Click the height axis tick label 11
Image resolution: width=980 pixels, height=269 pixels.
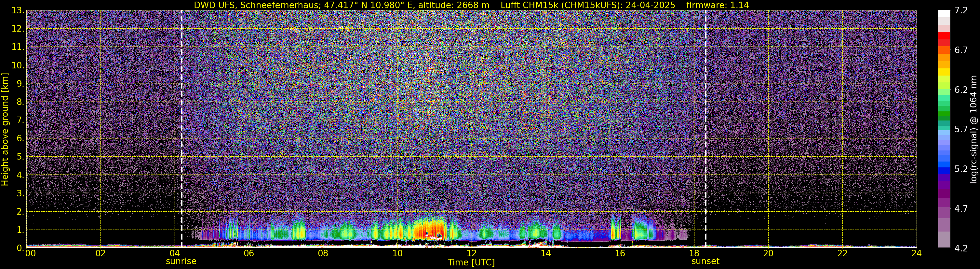tap(18, 47)
